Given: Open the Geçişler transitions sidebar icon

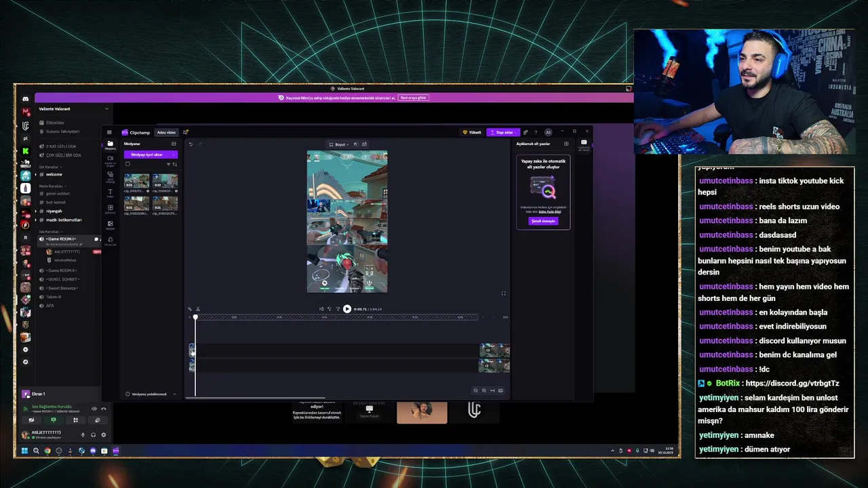Looking at the screenshot, I should point(110,225).
